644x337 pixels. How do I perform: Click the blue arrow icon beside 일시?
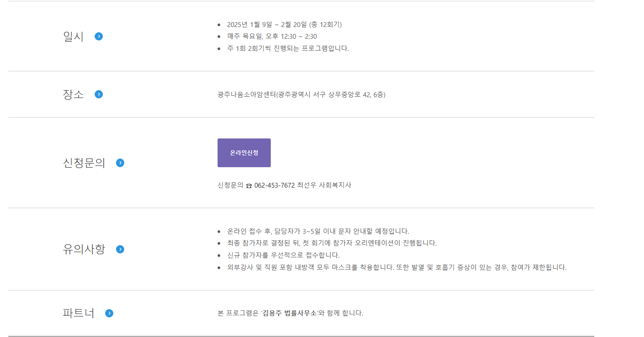point(99,36)
